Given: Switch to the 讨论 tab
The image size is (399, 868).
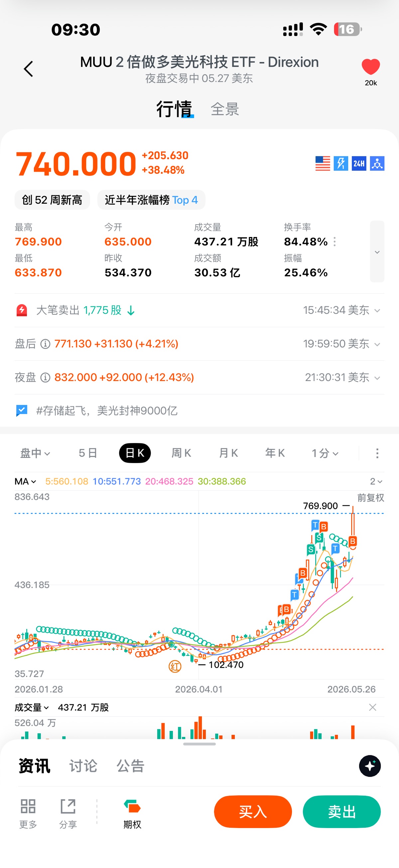Looking at the screenshot, I should pos(83,766).
